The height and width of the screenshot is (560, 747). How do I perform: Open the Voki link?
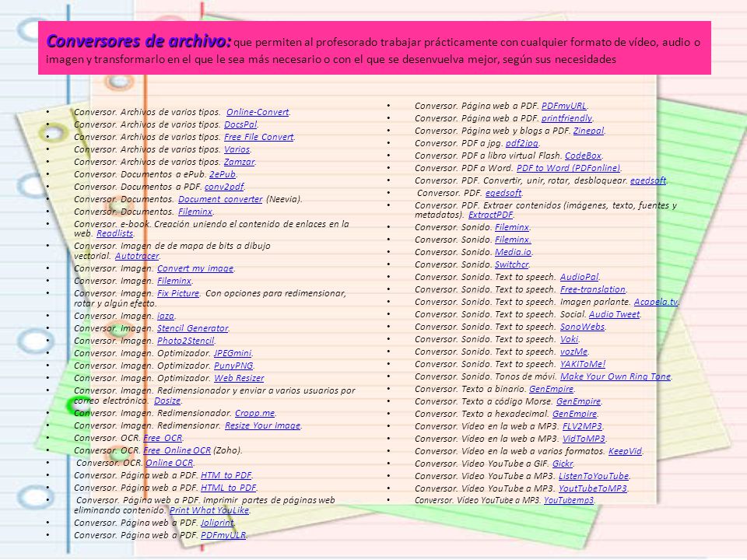[x=569, y=339]
